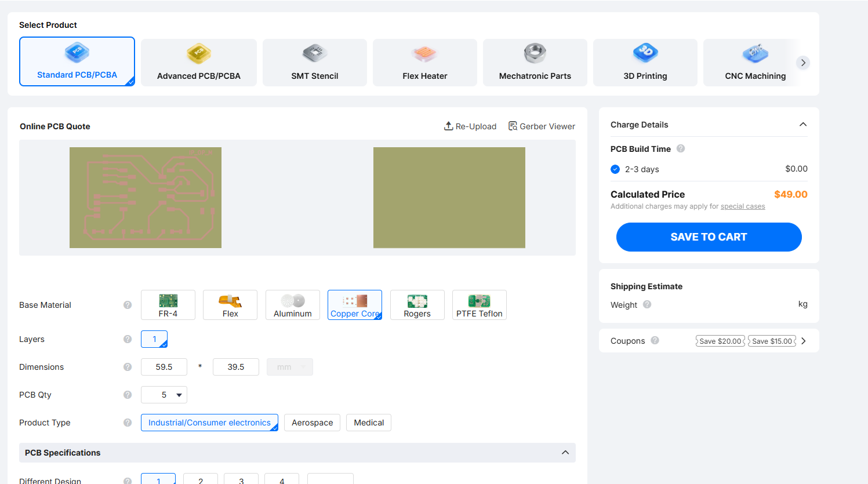Click the SAVE TO CART button

709,237
